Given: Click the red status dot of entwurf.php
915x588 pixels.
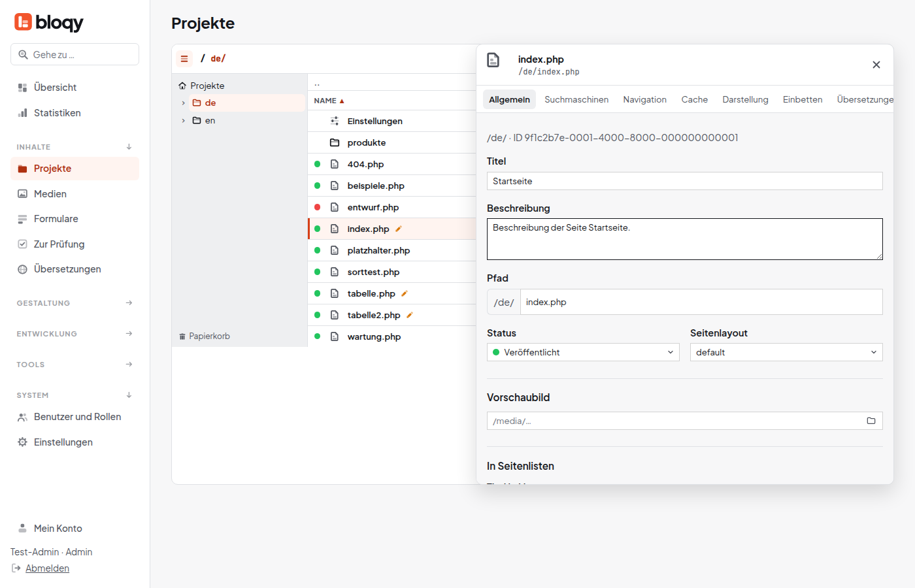Looking at the screenshot, I should point(318,207).
